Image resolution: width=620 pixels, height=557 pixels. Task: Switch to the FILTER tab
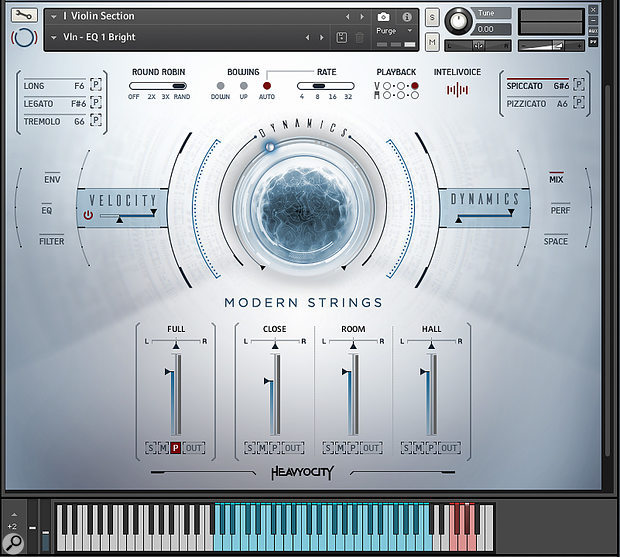point(51,241)
